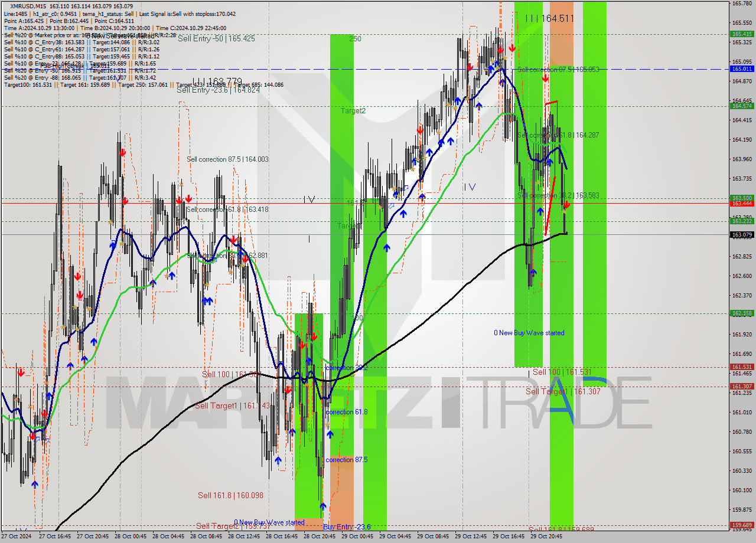This screenshot has height=543, width=756.
Task: Click the red 163.444 price tag
Action: [x=742, y=204]
